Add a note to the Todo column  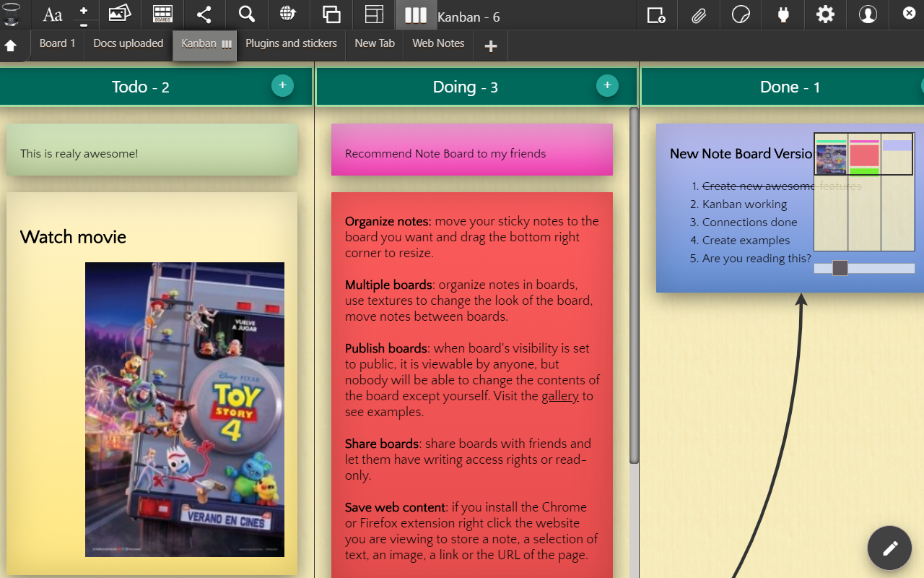[x=282, y=85]
